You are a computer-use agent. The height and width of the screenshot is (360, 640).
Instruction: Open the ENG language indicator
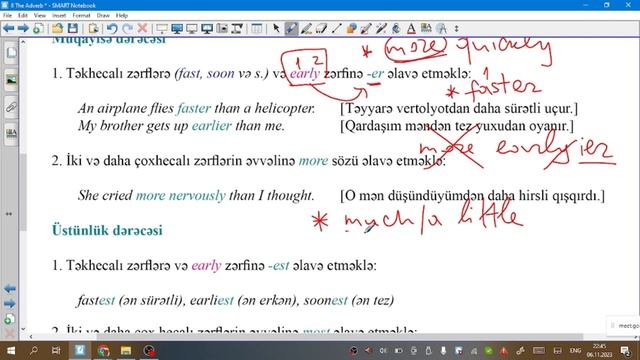click(x=575, y=351)
